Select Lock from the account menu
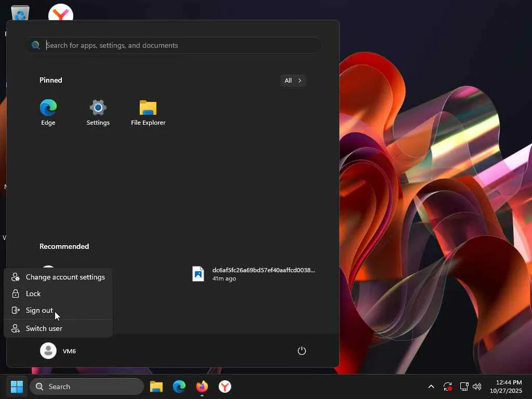Image resolution: width=532 pixels, height=399 pixels. pyautogui.click(x=58, y=294)
